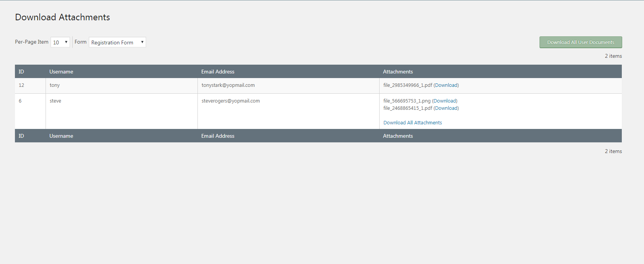Click Download All User Documents button
The image size is (644, 264).
(580, 42)
